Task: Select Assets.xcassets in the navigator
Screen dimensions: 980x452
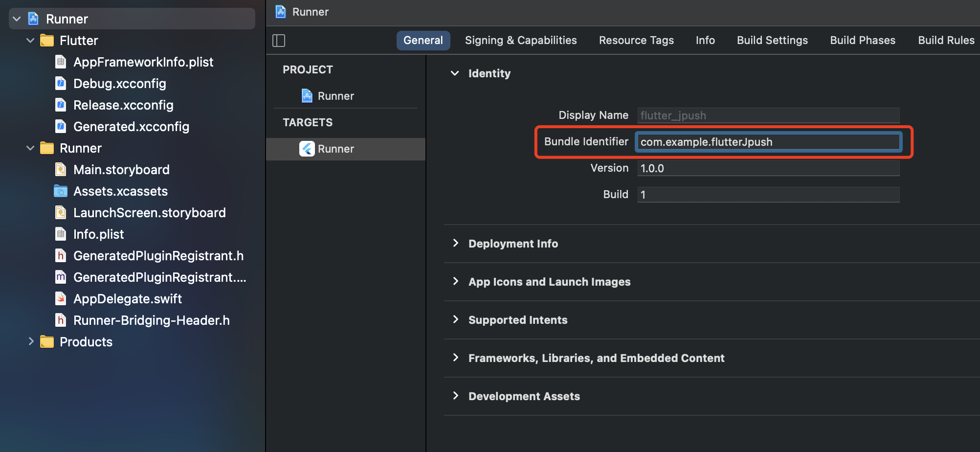Action: coord(120,191)
